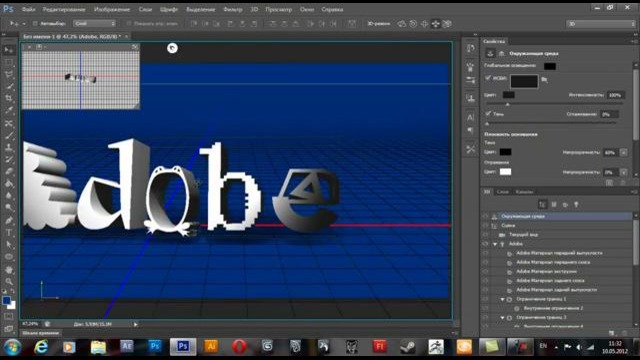Open the Изображение menu
640x360 pixels.
112,9
